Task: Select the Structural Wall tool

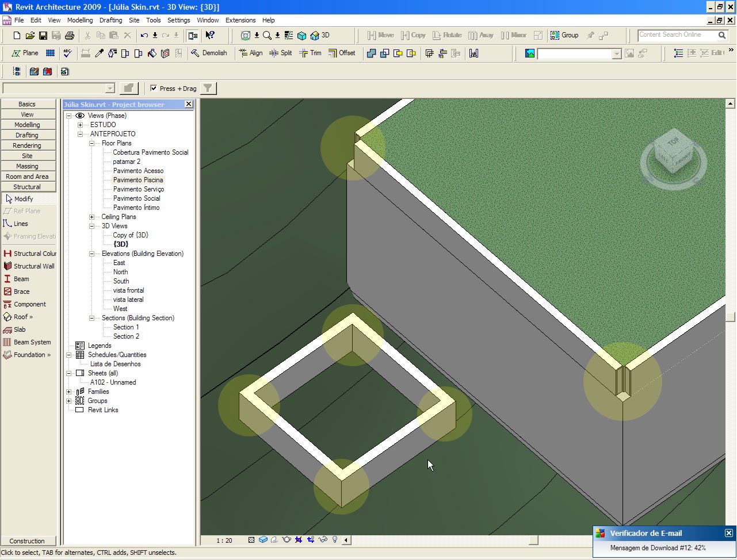Action: coord(29,266)
